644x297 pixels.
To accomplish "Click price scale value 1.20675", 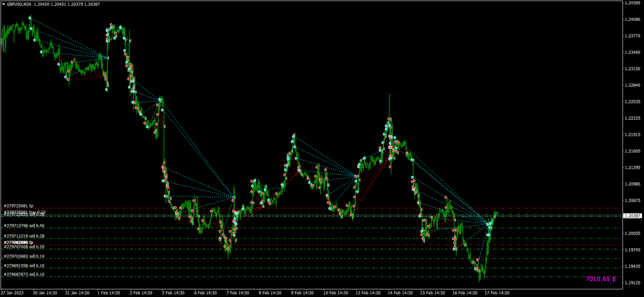I will [632, 201].
